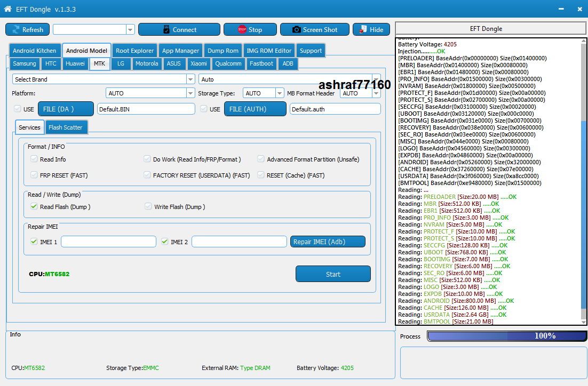Uncheck the IMEI 1 checkbox
This screenshot has width=588, height=386.
click(x=34, y=242)
